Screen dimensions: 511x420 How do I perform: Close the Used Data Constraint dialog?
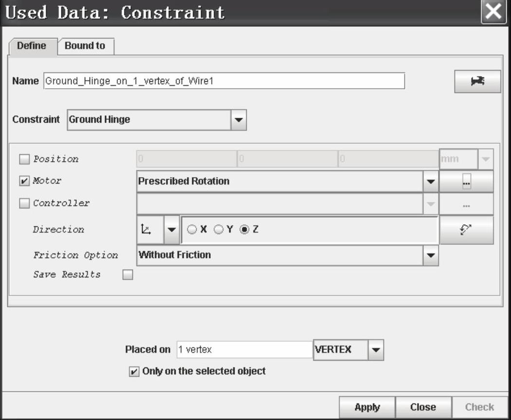coord(494,12)
